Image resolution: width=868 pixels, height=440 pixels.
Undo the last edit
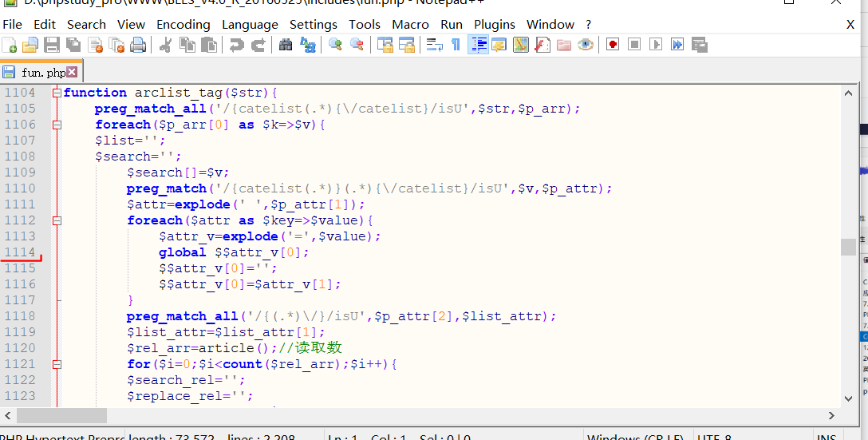236,45
